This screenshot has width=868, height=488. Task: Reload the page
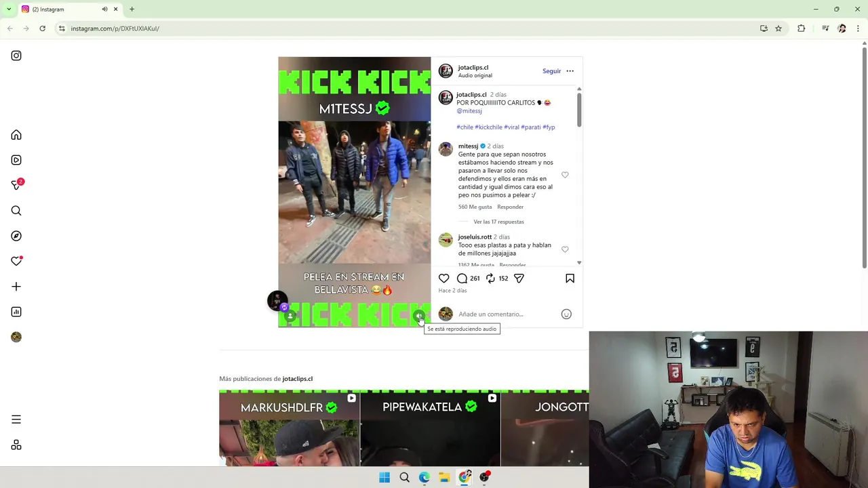[x=42, y=28]
